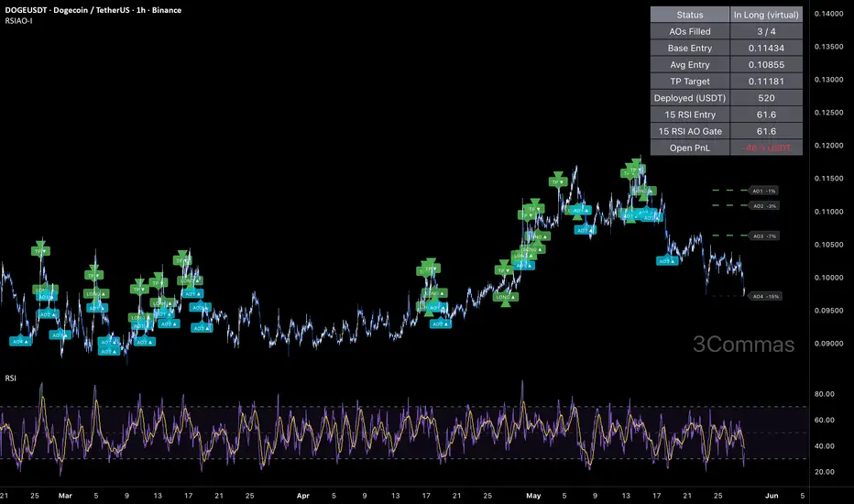Click the 0.12500 price axis label
The image size is (854, 504).
828,113
